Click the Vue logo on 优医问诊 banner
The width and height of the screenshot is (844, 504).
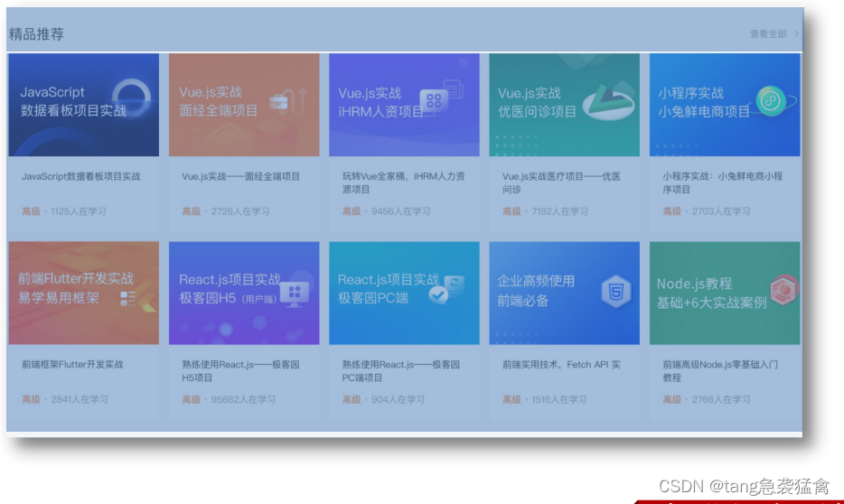pos(608,100)
